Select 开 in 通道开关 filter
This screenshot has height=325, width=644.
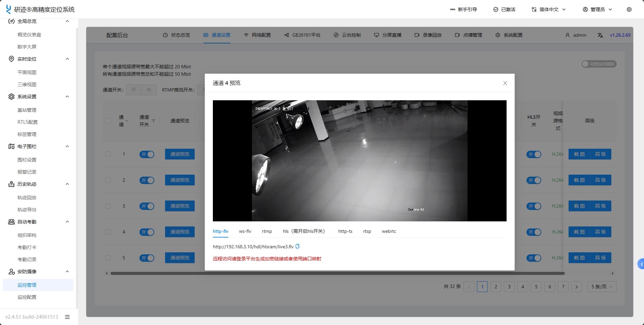tap(134, 90)
